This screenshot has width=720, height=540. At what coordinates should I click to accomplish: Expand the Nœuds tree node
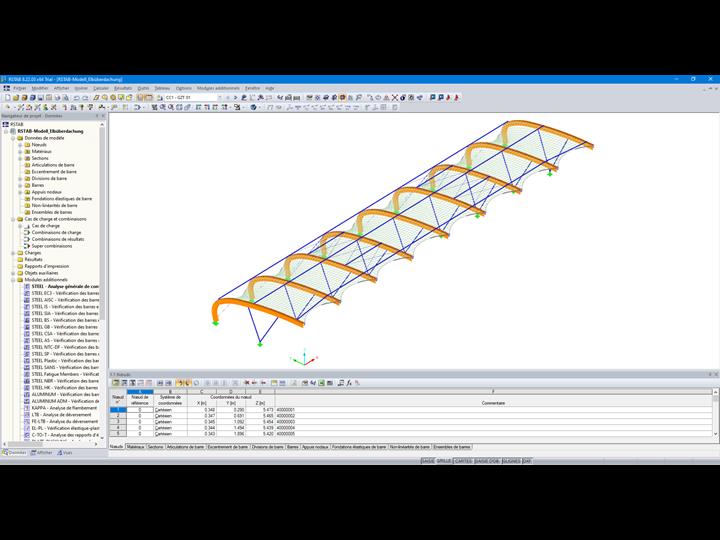tap(20, 145)
